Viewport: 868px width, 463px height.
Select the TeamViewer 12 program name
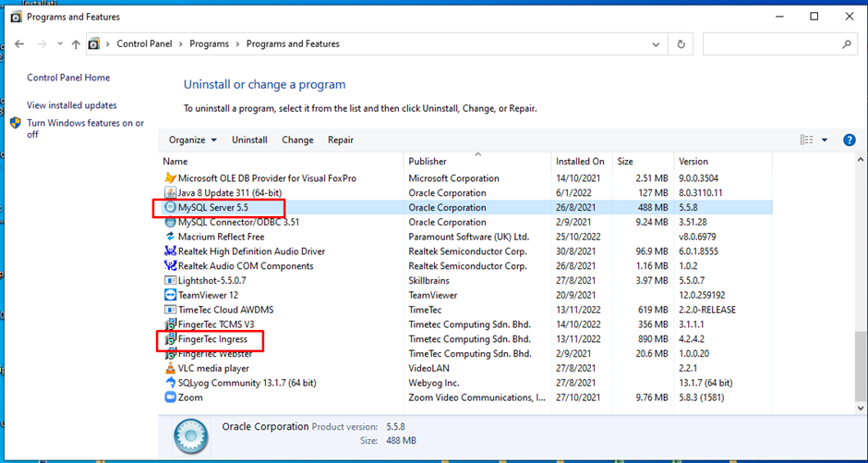click(208, 295)
